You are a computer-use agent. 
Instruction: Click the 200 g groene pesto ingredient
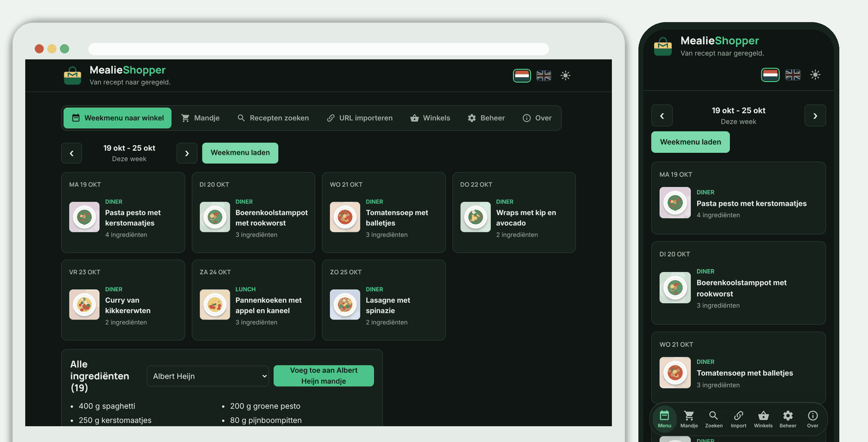(x=266, y=406)
